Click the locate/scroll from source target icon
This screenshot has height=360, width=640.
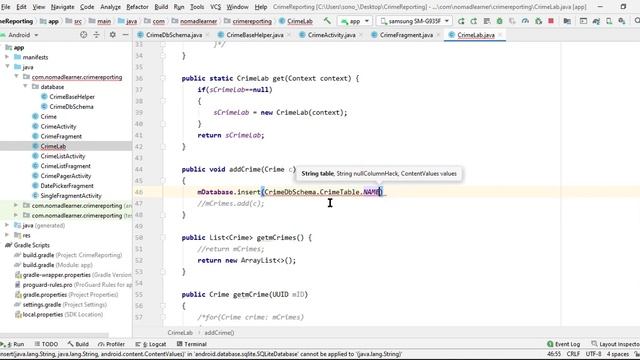tap(84, 35)
